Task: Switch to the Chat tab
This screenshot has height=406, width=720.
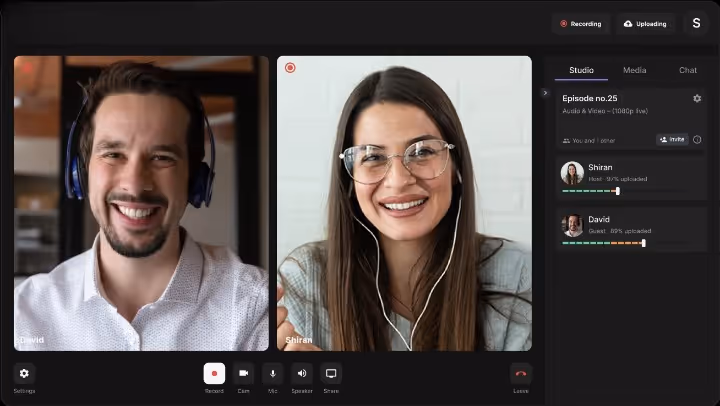Action: click(x=688, y=70)
